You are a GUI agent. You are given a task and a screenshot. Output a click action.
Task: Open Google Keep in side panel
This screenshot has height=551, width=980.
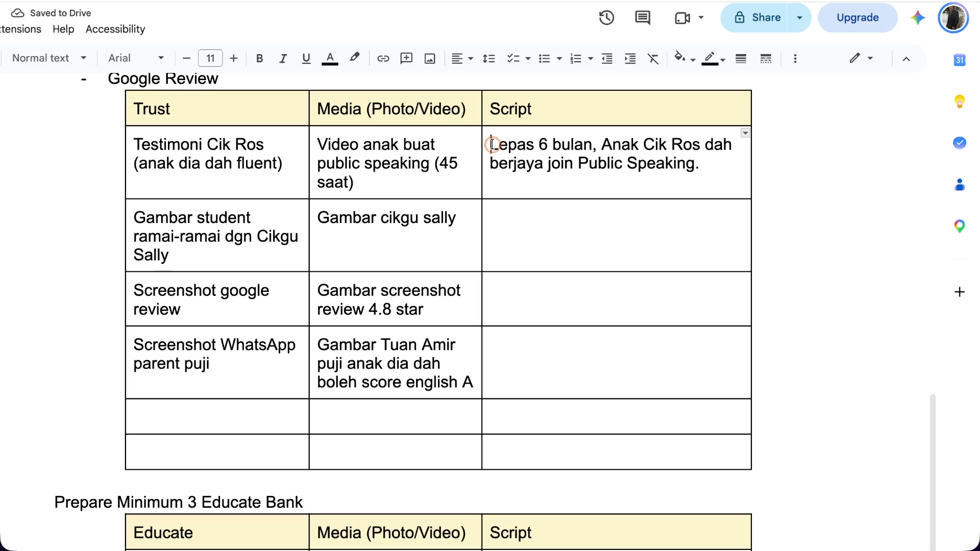[960, 102]
